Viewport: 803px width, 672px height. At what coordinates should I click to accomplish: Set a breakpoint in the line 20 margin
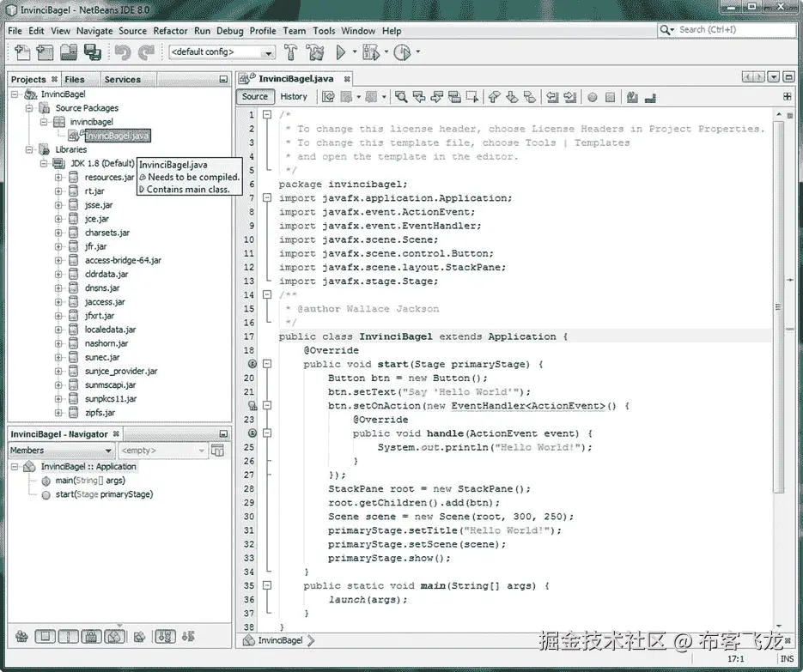249,378
